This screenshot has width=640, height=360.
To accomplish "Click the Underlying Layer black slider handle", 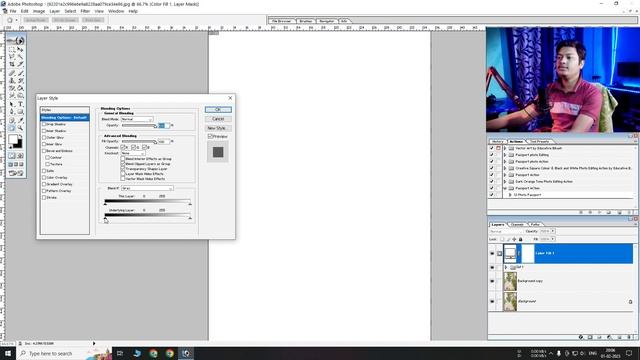I will click(x=105, y=219).
